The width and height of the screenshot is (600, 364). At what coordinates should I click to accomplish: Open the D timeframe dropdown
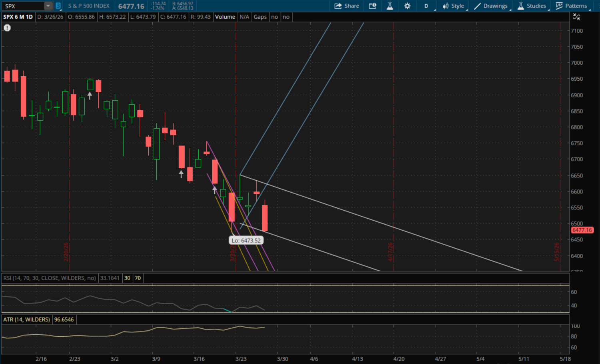[x=427, y=6]
